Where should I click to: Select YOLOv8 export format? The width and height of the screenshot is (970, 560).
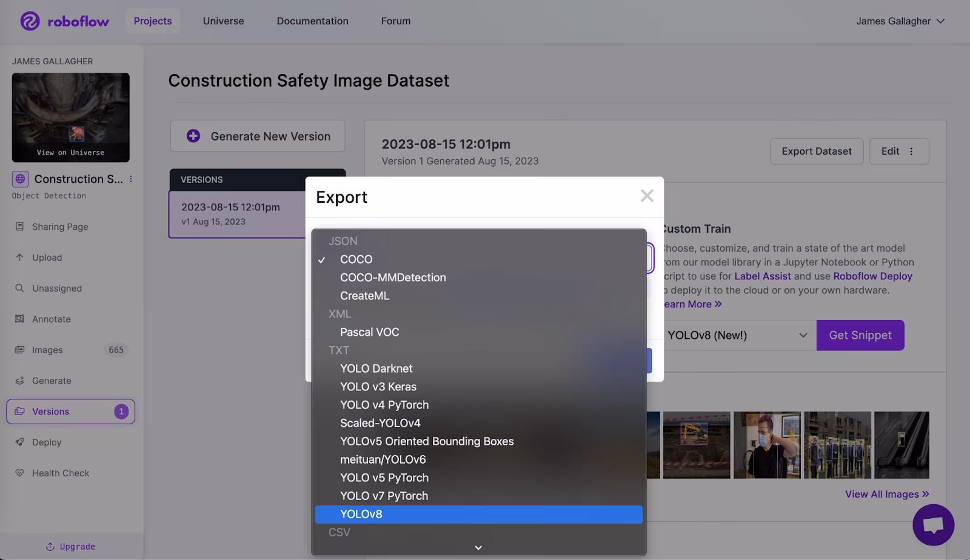click(x=479, y=514)
